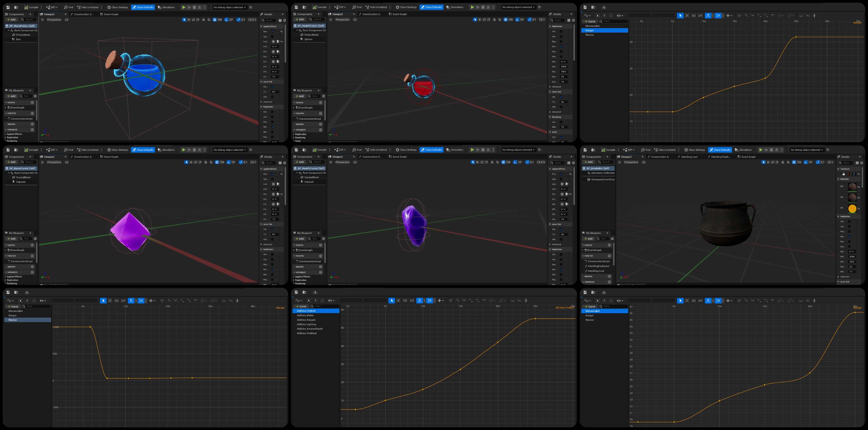Toggle grid snapping in BP_ManaPotion viewport
The width and height of the screenshot is (868, 430).
(x=215, y=20)
